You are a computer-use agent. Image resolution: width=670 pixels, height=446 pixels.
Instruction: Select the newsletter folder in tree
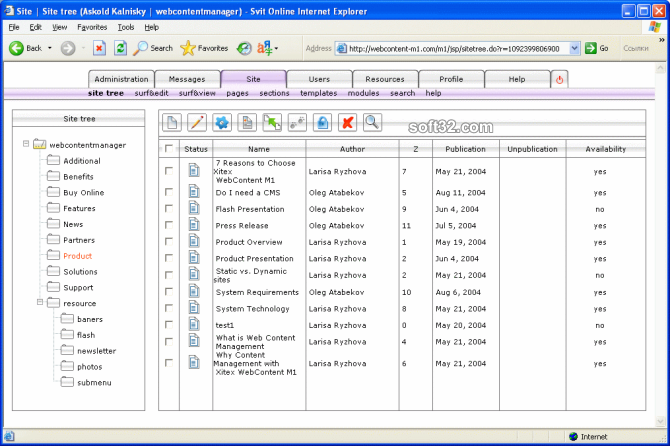coord(97,351)
